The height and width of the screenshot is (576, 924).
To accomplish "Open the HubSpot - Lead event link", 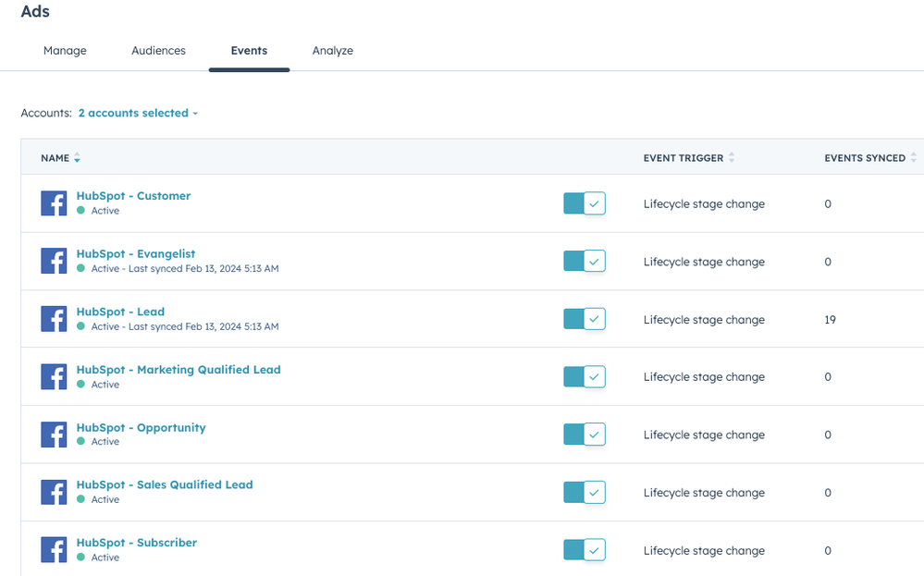I will click(121, 312).
